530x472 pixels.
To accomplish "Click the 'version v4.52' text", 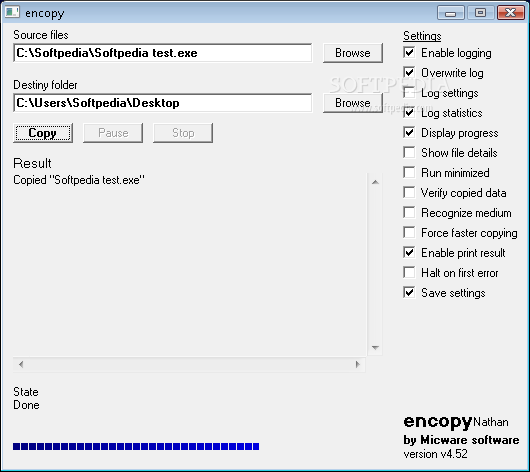I will (435, 454).
